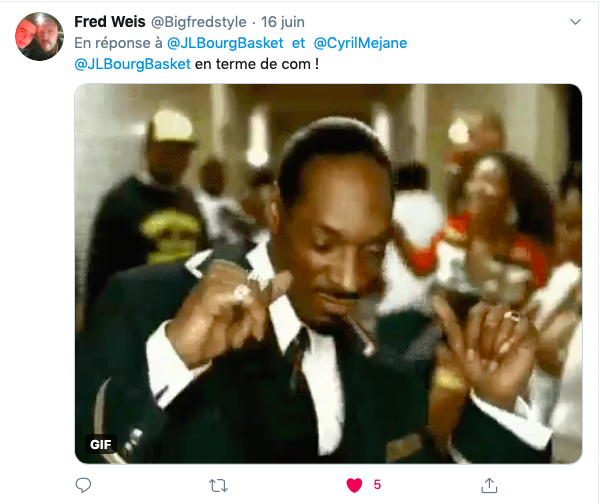Expand the tweet options chevron
The height and width of the screenshot is (504, 600).
[x=575, y=22]
